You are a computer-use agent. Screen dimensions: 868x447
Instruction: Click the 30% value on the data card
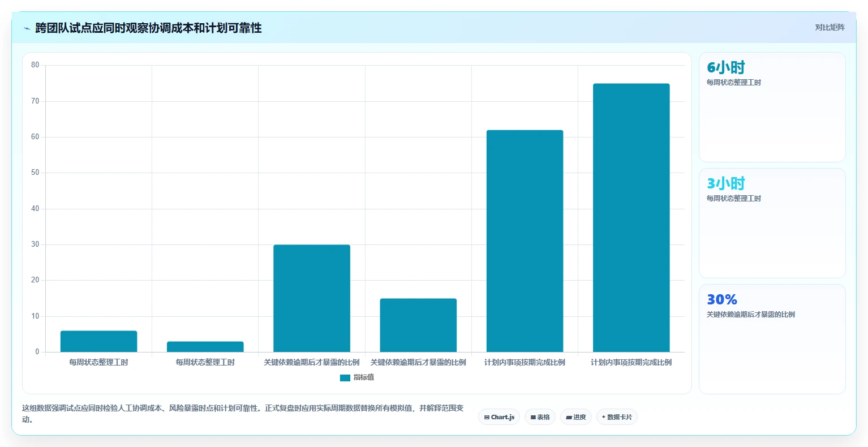tap(722, 299)
